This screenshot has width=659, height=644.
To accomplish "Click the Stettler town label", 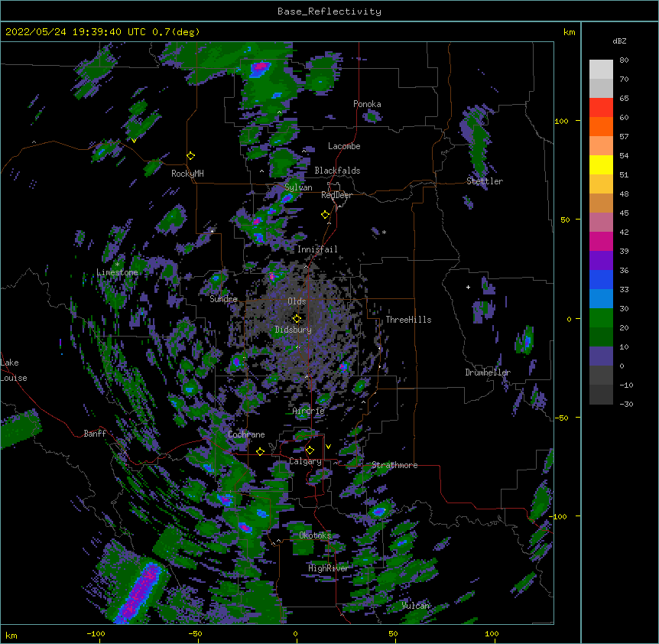I will pyautogui.click(x=485, y=181).
